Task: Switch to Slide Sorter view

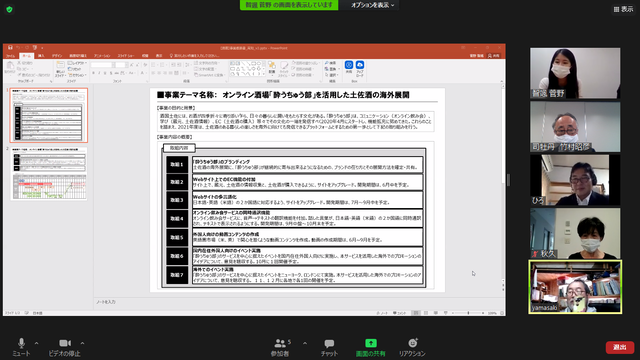Action: point(426,313)
